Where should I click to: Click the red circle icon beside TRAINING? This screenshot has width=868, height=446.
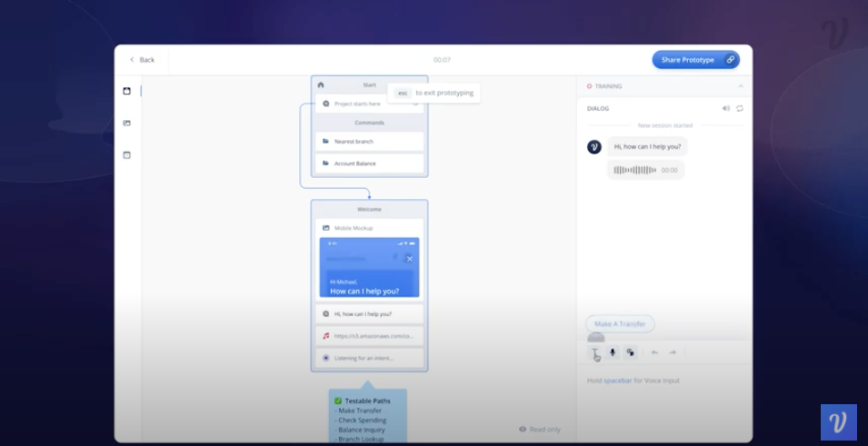589,86
